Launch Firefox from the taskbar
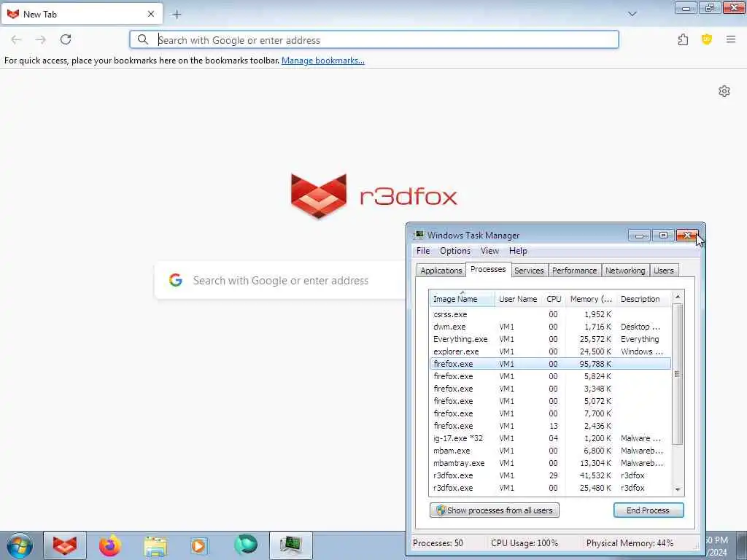The width and height of the screenshot is (747, 560). click(110, 545)
